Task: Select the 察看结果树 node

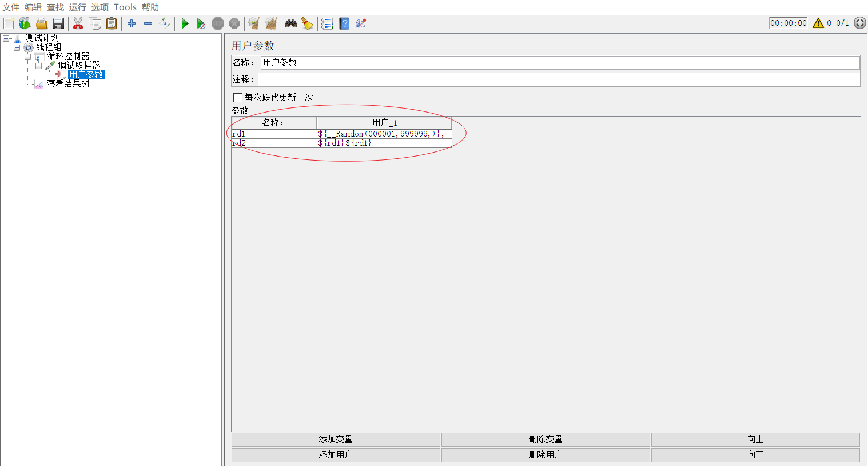Action: [x=67, y=83]
